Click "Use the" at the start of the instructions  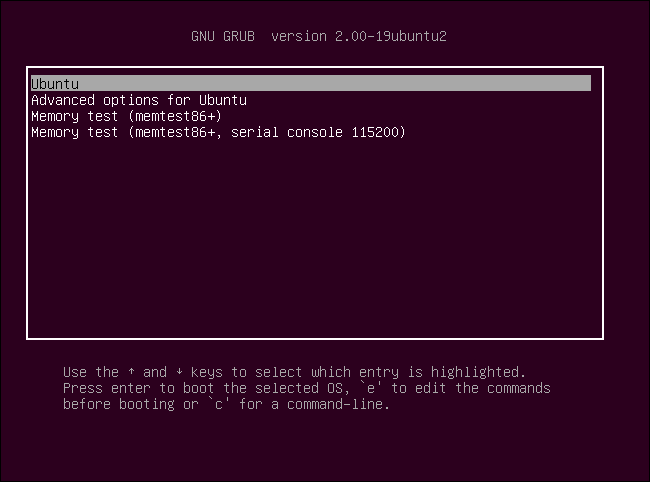pyautogui.click(x=90, y=372)
